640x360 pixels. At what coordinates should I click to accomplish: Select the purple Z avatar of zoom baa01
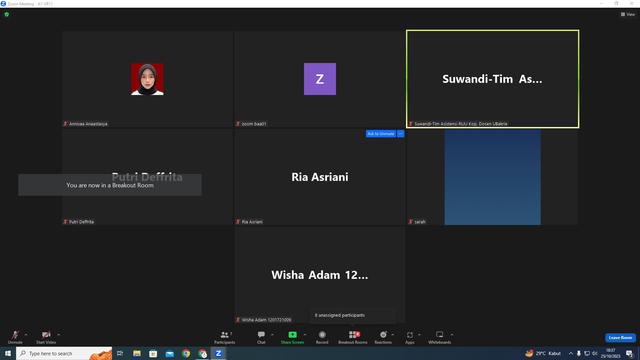pos(320,79)
